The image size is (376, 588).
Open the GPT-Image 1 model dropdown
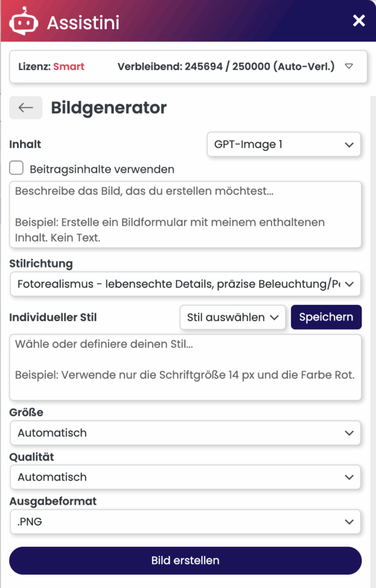[x=284, y=145]
